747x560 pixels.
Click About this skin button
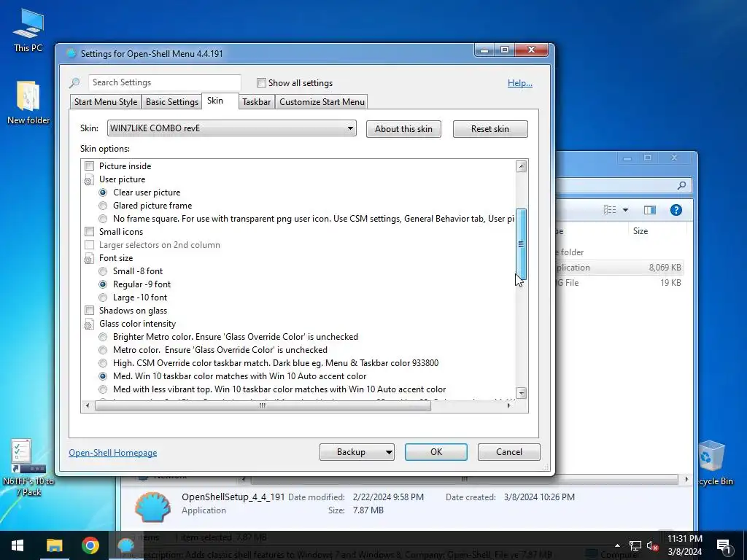tap(403, 129)
